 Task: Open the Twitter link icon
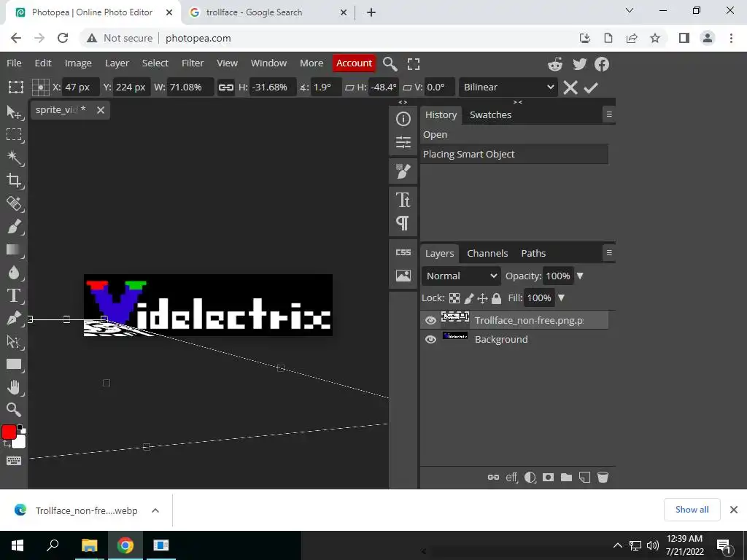point(579,64)
